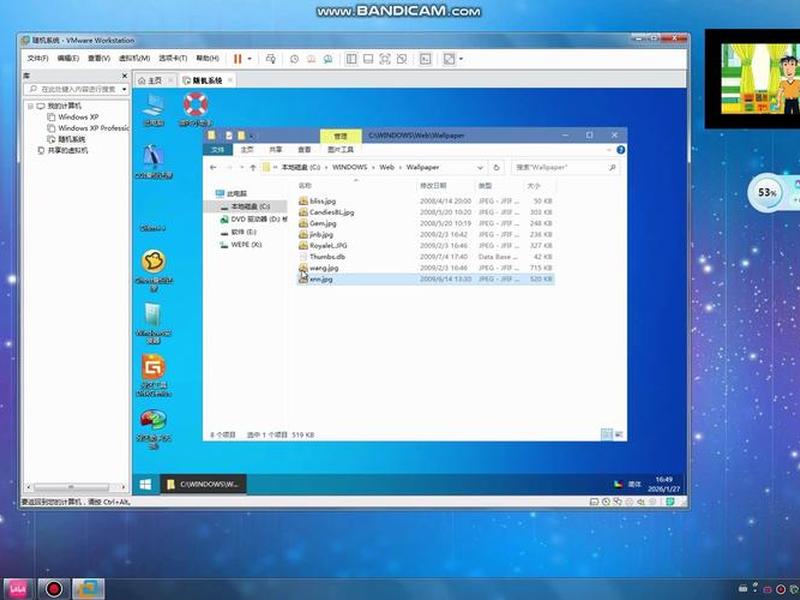The image size is (800, 600).
Task: Sort by the 大小 column header
Action: 534,186
